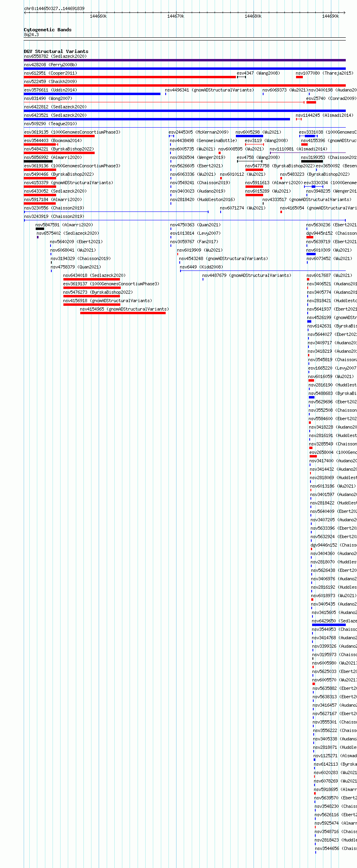Open nsv4496341 (gnomADStructuralVariants) entry
This screenshot has width=357, height=868.
(x=209, y=90)
